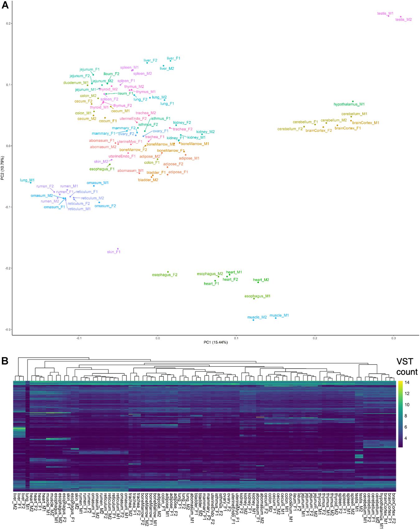Click the bladder_M2 label
The height and width of the screenshot is (529, 420).
click(x=148, y=180)
